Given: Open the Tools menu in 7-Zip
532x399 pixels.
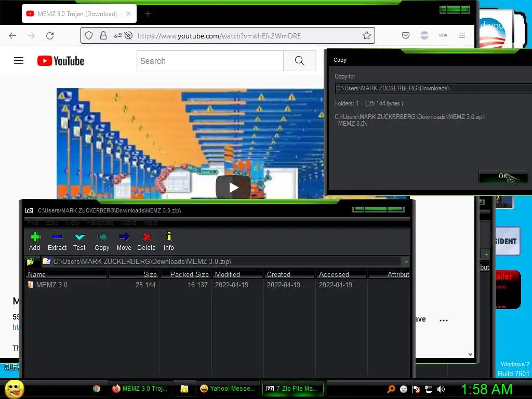Looking at the screenshot, I should tap(129, 222).
